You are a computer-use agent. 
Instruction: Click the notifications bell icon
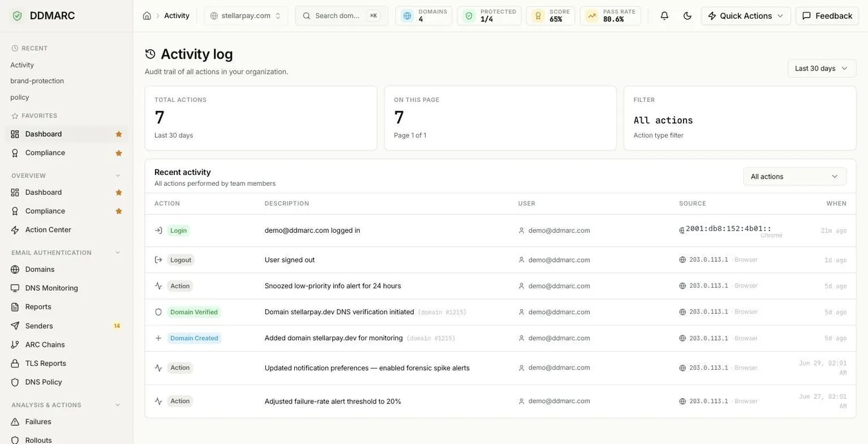click(x=664, y=16)
